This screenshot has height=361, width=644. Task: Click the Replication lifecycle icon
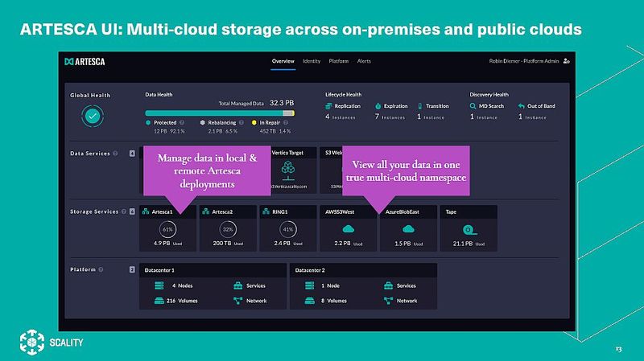pyautogui.click(x=328, y=106)
